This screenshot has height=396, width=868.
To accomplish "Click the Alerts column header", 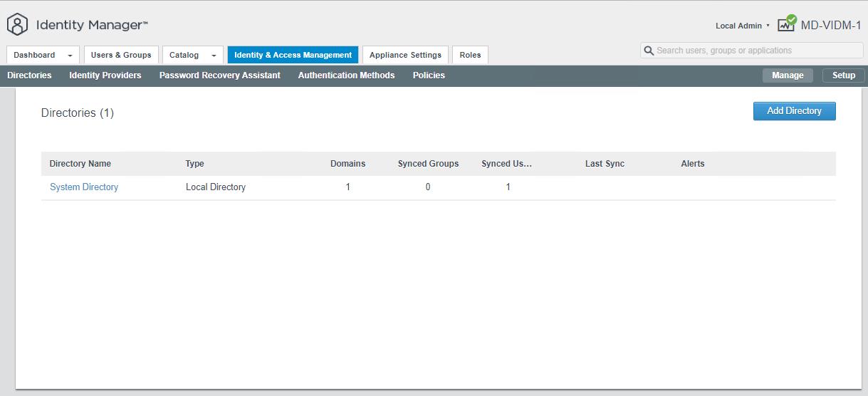I will pyautogui.click(x=693, y=164).
